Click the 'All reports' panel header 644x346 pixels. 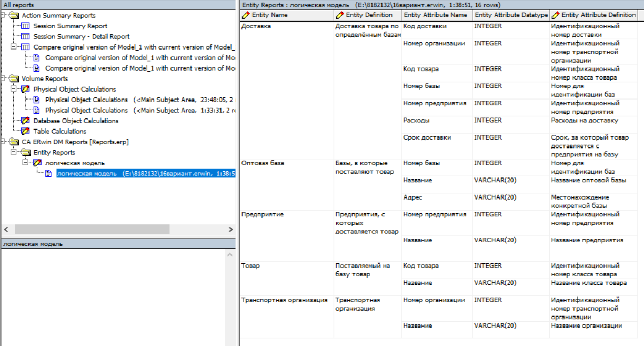pos(118,4)
